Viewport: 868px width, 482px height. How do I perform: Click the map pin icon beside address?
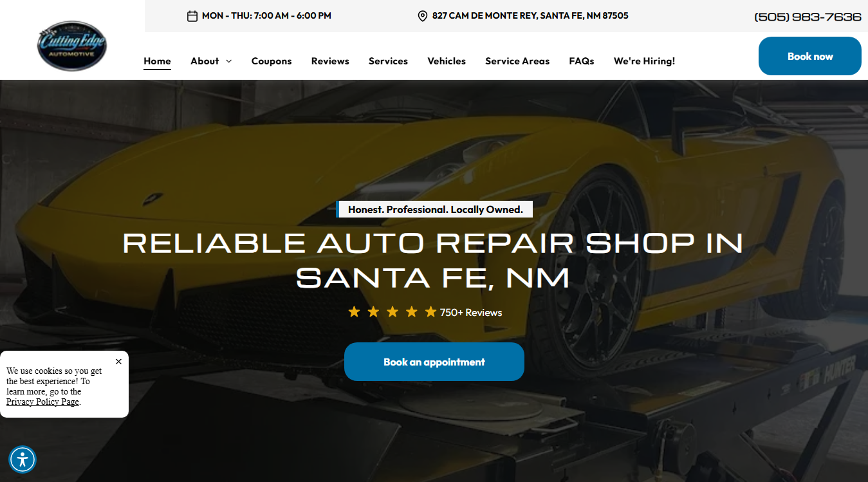pos(423,16)
